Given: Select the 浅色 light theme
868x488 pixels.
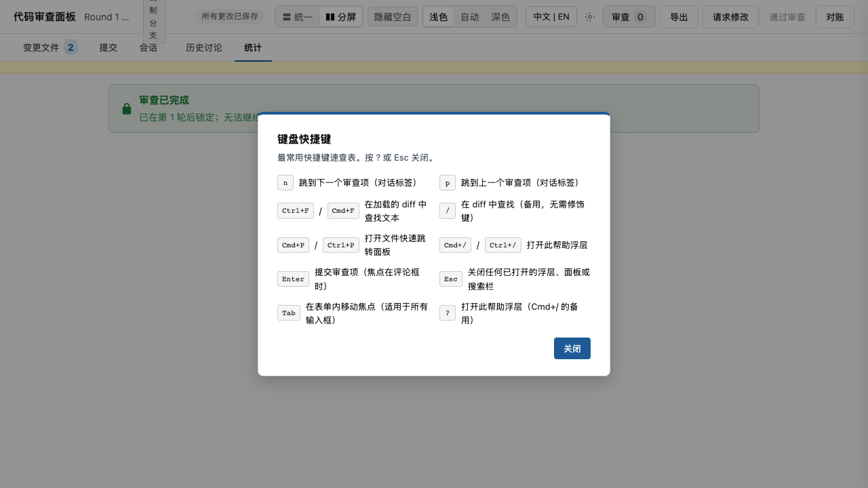Looking at the screenshot, I should pyautogui.click(x=439, y=17).
